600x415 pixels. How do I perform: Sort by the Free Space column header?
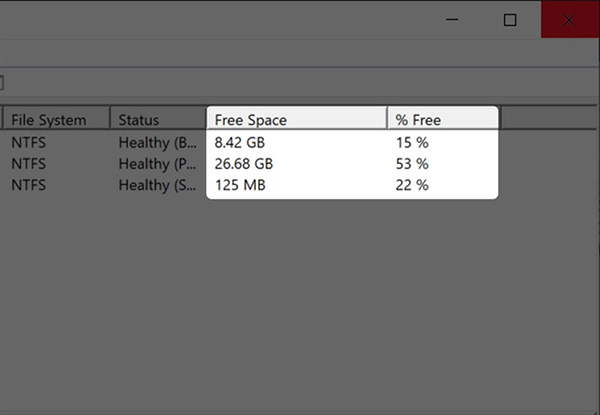pos(296,120)
